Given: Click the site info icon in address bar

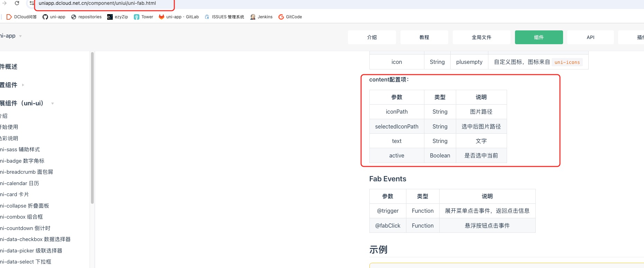Looking at the screenshot, I should tap(31, 3).
